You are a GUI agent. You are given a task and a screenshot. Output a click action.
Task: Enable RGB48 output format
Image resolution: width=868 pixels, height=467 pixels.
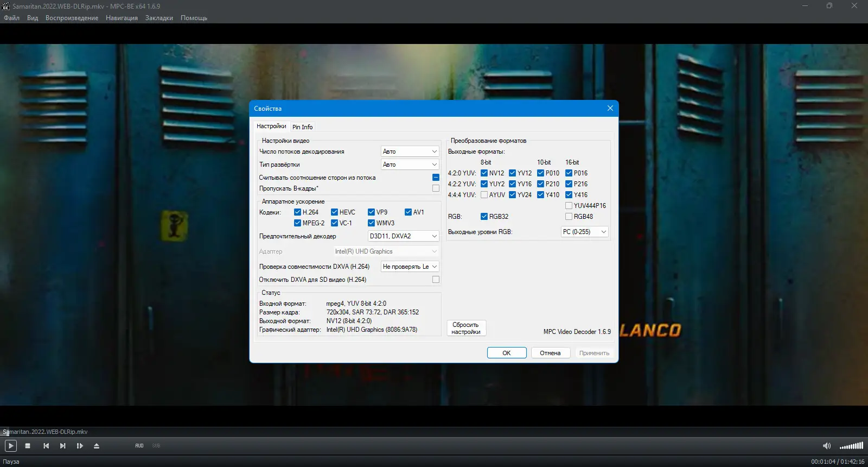click(569, 217)
